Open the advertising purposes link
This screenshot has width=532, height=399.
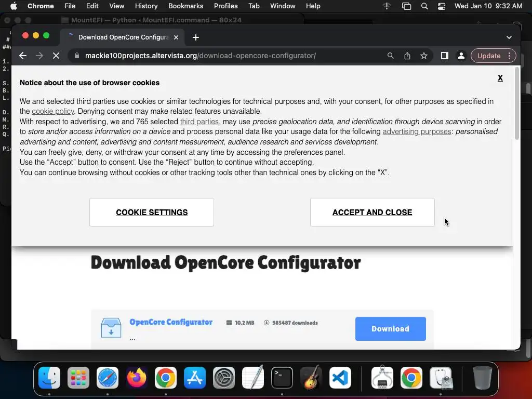417,131
